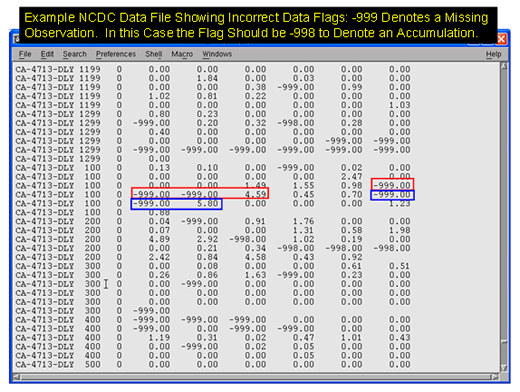The width and height of the screenshot is (520, 392).
Task: Open the File menu
Action: pyautogui.click(x=25, y=54)
